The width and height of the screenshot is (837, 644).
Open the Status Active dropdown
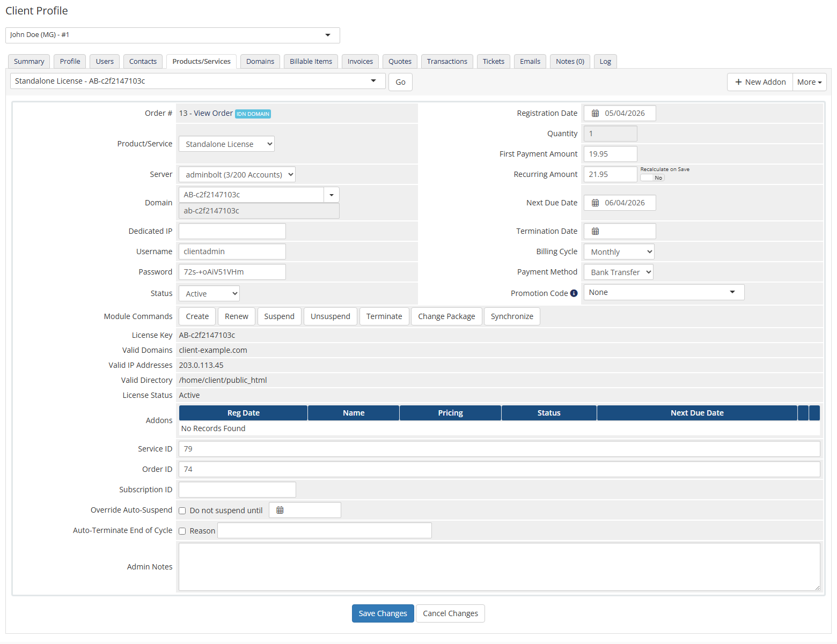click(x=209, y=293)
